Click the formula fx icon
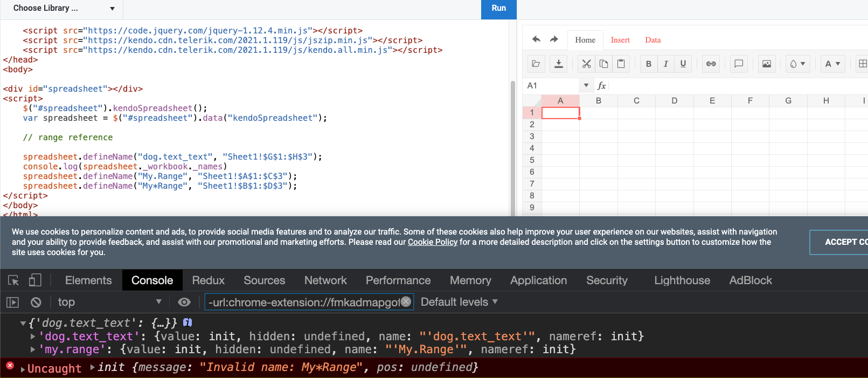The height and width of the screenshot is (378, 868). (x=602, y=86)
